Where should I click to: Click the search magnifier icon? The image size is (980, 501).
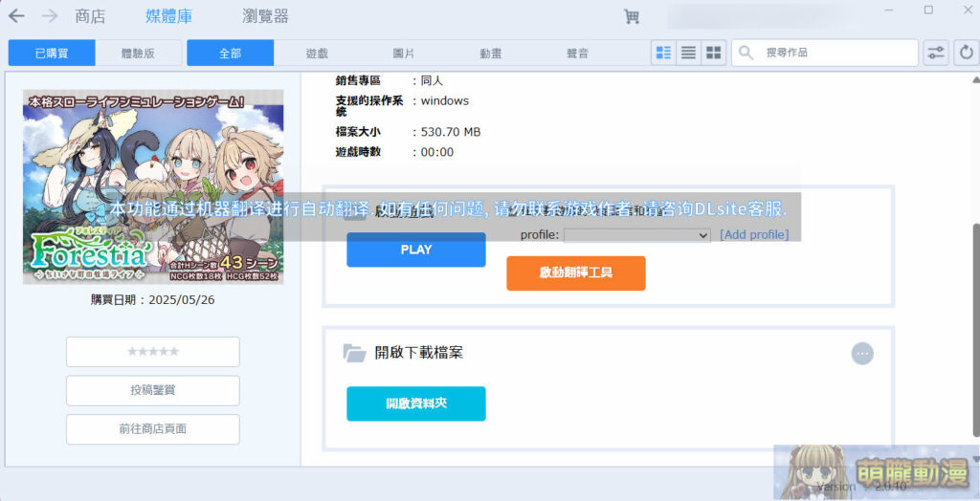click(746, 53)
